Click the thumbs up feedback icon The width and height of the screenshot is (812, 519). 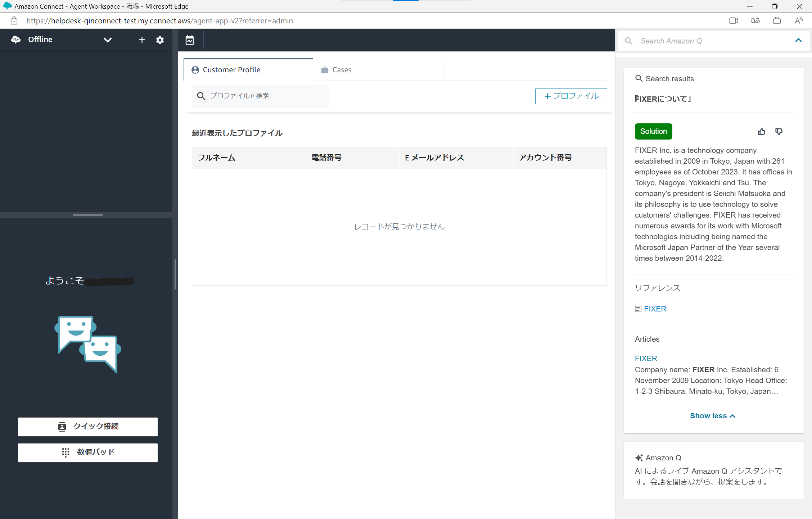tap(762, 132)
